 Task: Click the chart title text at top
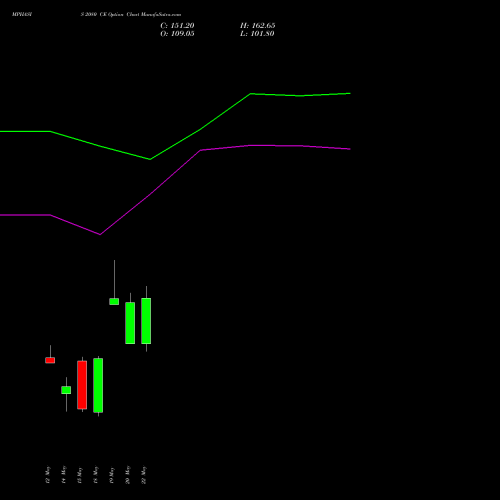coord(97,14)
